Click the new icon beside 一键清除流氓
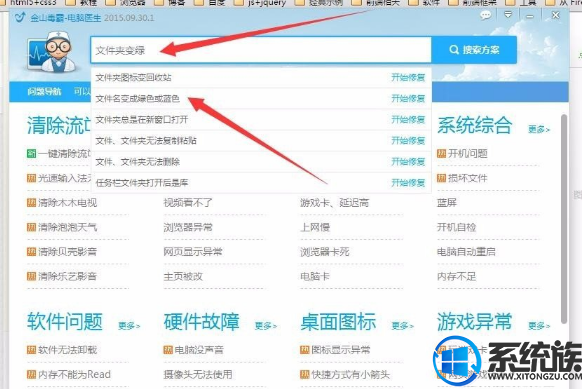The width and height of the screenshot is (582, 389). pos(32,153)
